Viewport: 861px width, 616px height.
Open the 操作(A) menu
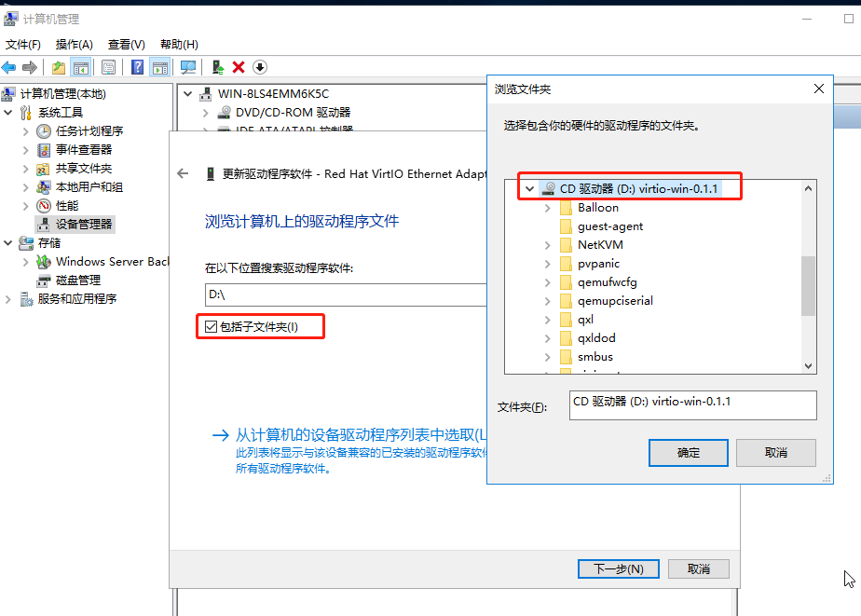pos(75,45)
